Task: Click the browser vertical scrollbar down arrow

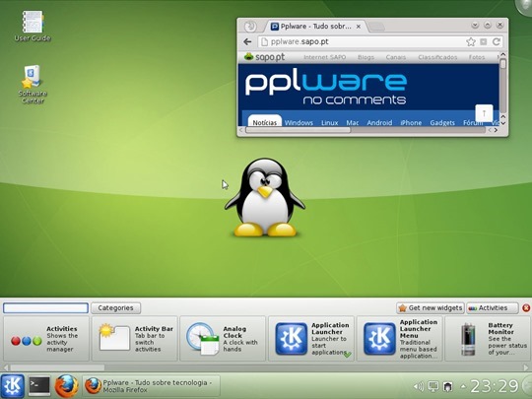Action: pos(503,123)
